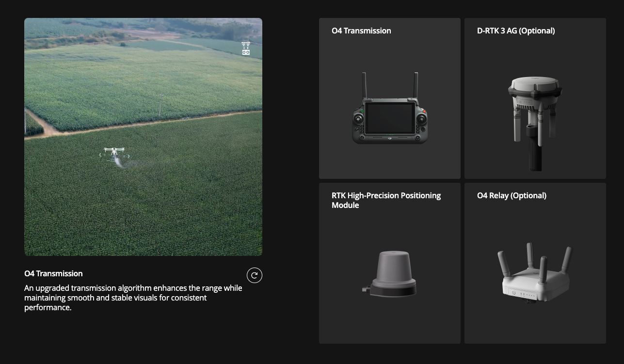Open the RTK High-Precision Positioning Module card

390,263
